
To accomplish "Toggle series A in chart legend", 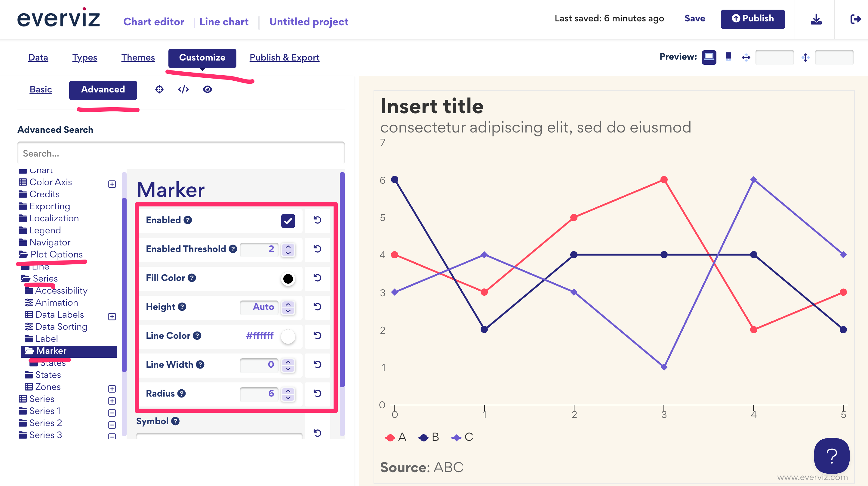I will point(396,438).
